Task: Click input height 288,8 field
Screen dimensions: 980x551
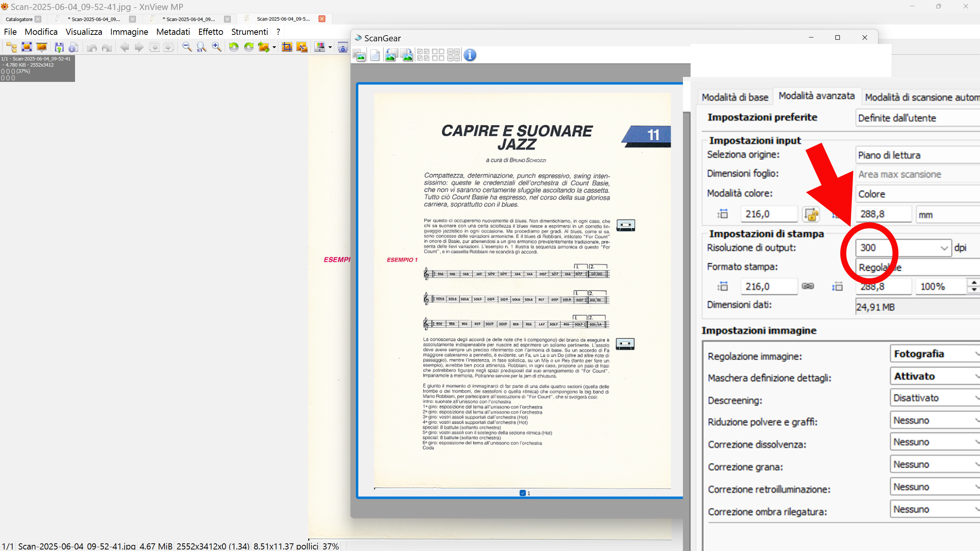Action: 884,214
